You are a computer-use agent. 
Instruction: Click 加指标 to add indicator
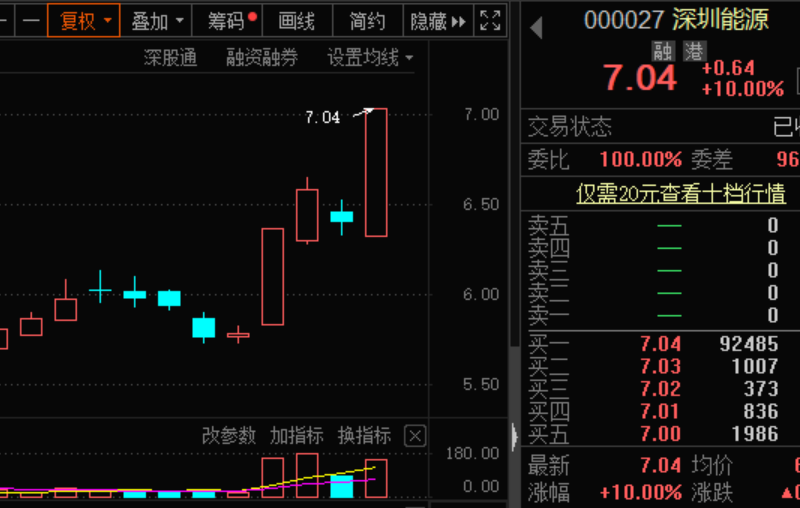pos(296,436)
